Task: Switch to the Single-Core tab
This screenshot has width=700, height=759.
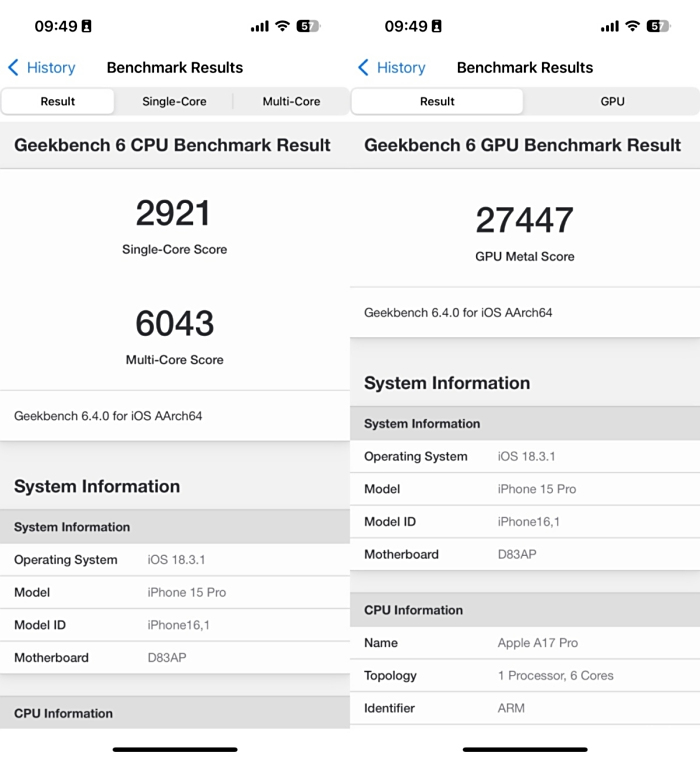Action: pos(174,101)
